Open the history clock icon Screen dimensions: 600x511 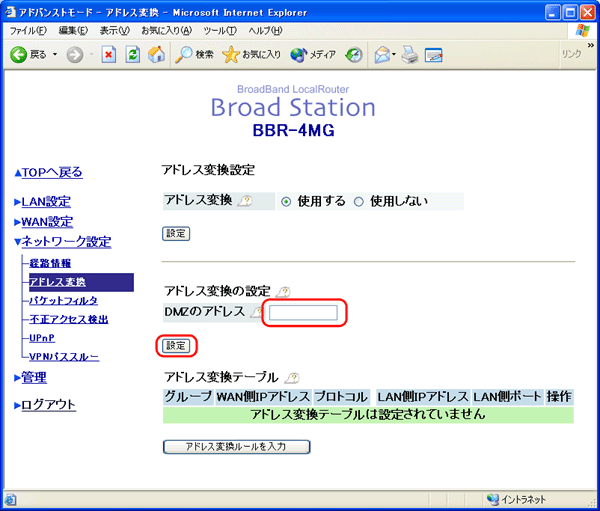pyautogui.click(x=354, y=55)
